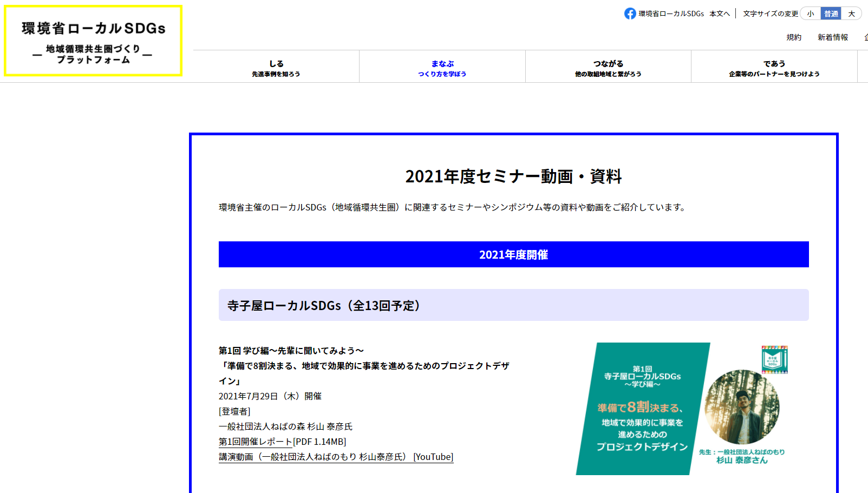Click the 寺子屋ローカルSDGs book badge icon
868x493 pixels.
[774, 359]
